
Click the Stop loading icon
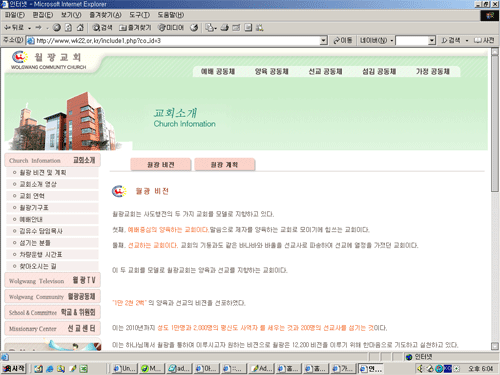[57, 28]
